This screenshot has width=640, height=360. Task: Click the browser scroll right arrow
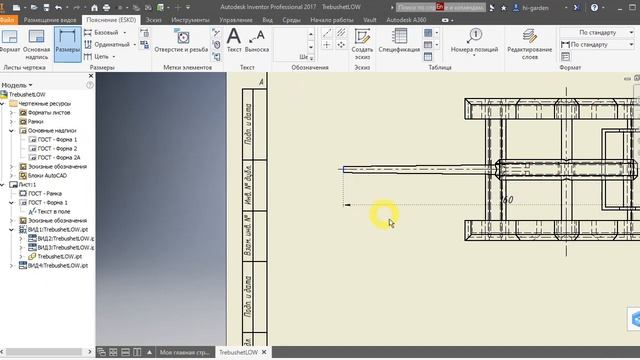pos(90,351)
